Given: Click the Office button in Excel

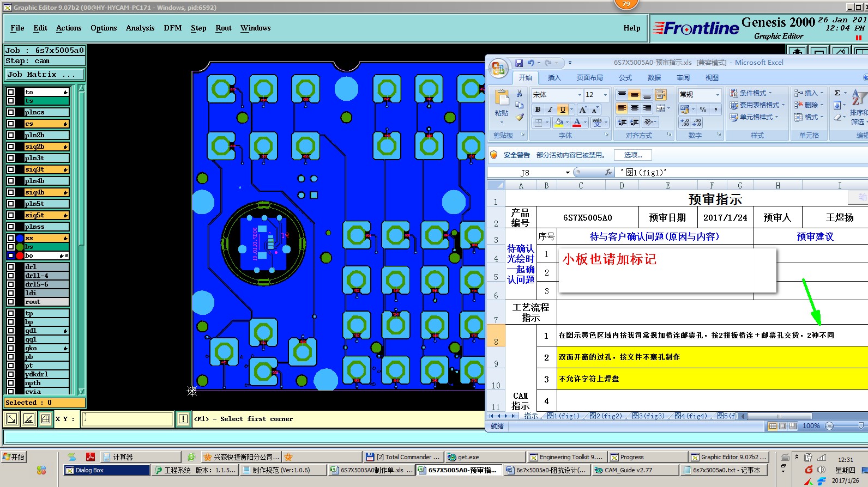Looking at the screenshot, I should click(498, 69).
